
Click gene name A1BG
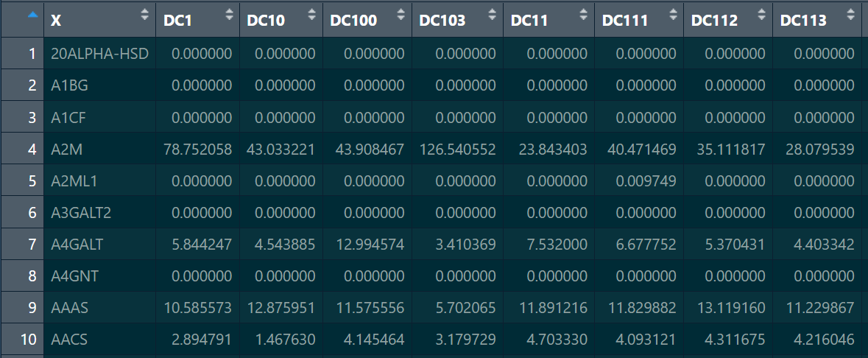(x=69, y=86)
